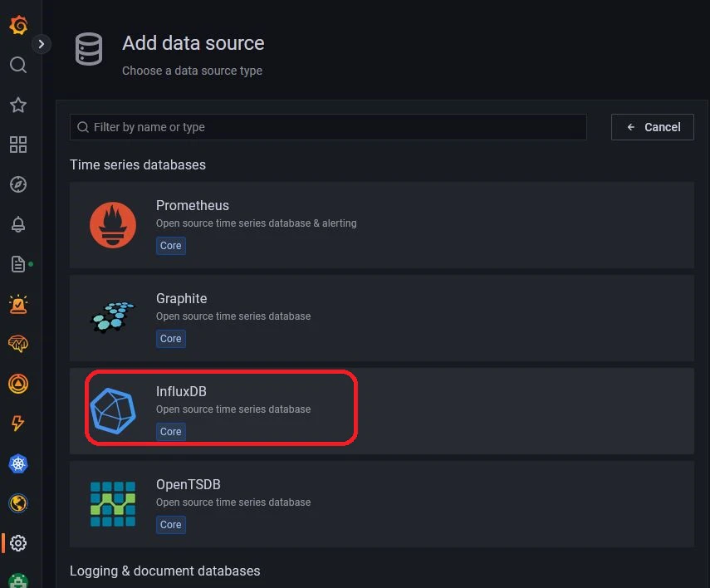Screen dimensions: 710x588
Task: Click the Graphite hexagon logo
Action: [x=113, y=317]
